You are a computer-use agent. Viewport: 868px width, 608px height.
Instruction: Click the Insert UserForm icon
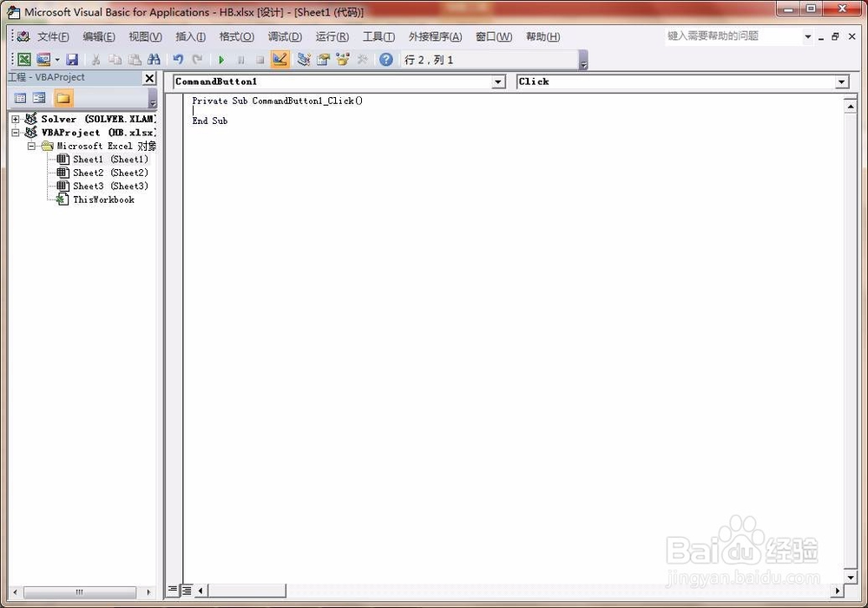[43, 59]
